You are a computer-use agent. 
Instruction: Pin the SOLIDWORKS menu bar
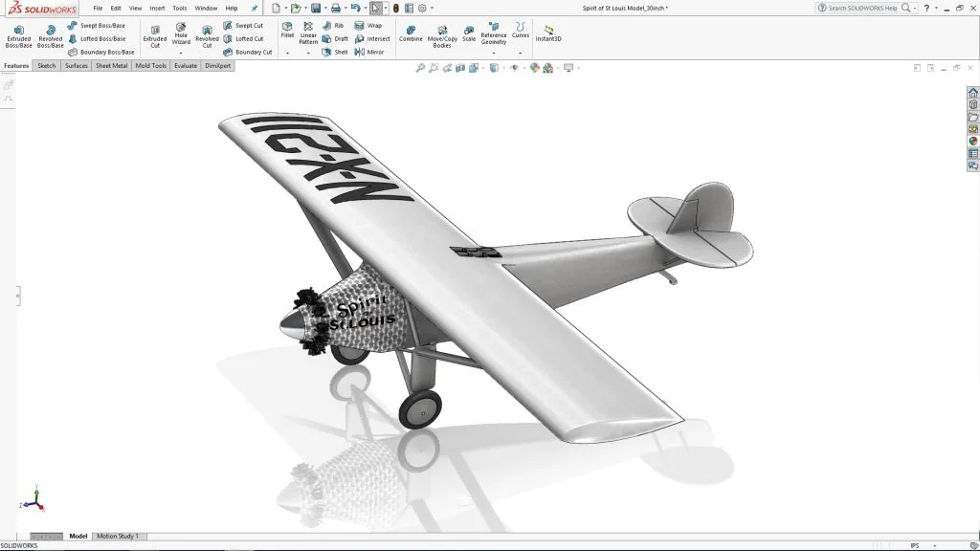(255, 8)
